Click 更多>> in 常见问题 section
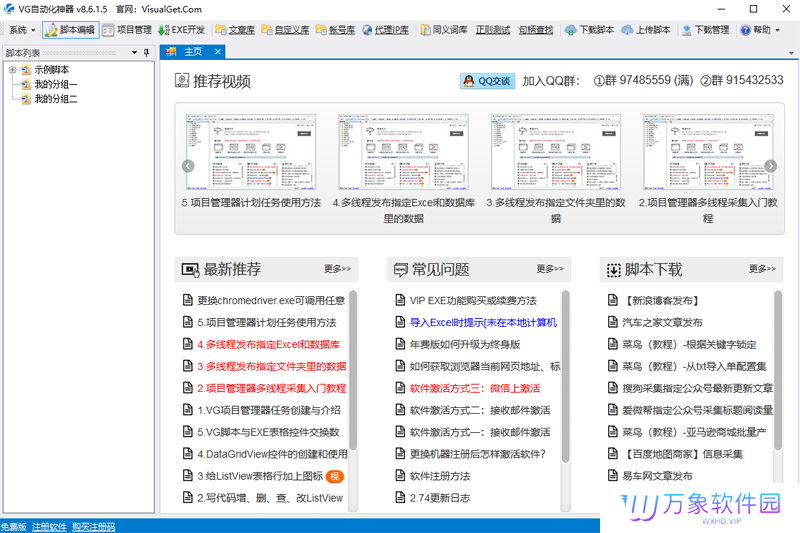Viewport: 800px width, 533px height. [x=550, y=269]
